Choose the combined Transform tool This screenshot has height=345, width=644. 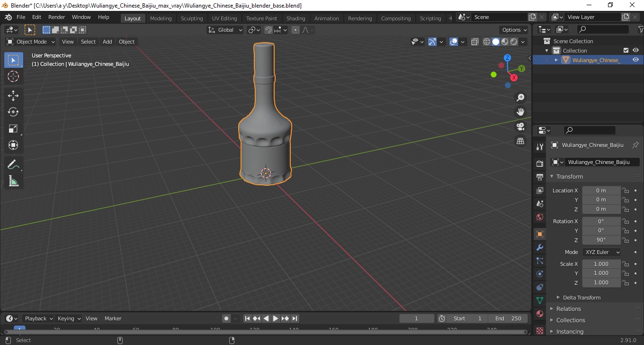pyautogui.click(x=13, y=145)
